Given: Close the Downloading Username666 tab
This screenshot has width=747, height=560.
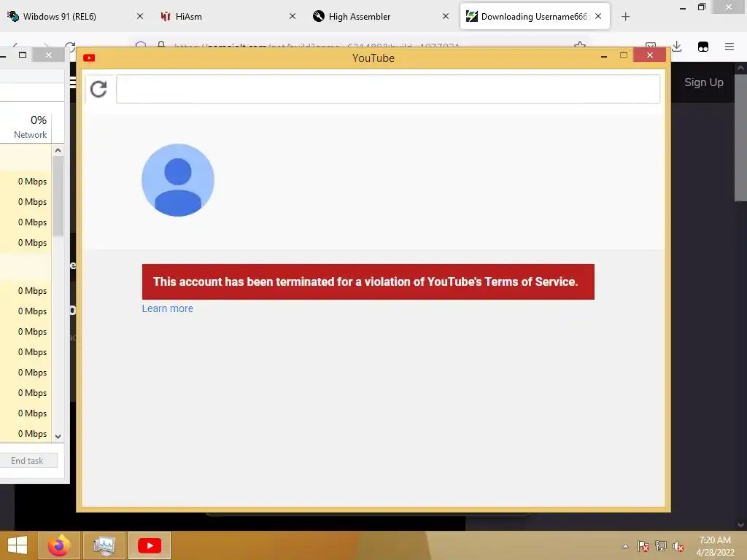Looking at the screenshot, I should (598, 16).
